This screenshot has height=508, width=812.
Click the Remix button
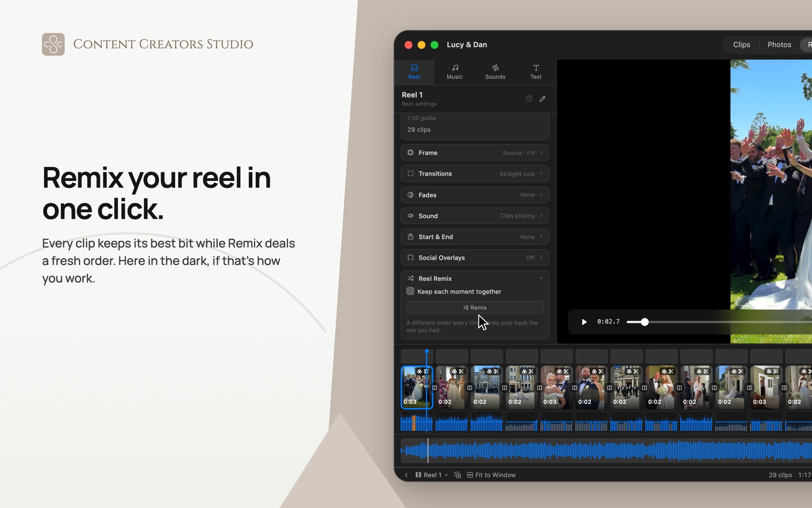tap(475, 308)
